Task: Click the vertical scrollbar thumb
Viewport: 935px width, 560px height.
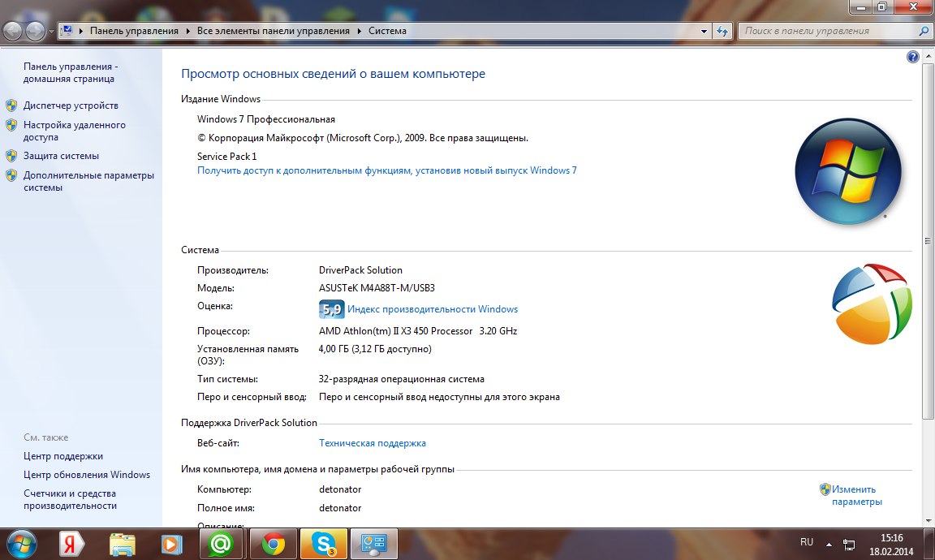Action: click(928, 241)
